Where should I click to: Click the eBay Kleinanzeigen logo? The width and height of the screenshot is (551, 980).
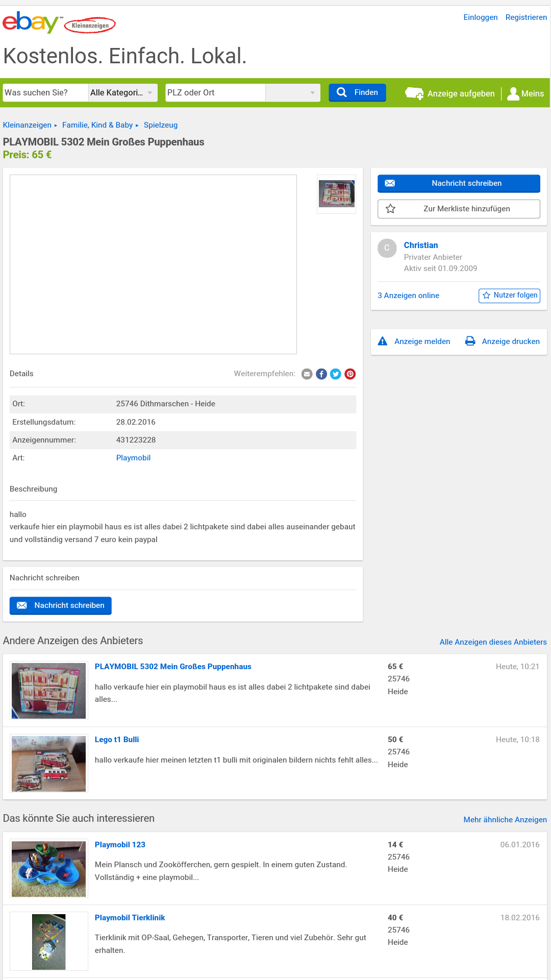pyautogui.click(x=59, y=22)
